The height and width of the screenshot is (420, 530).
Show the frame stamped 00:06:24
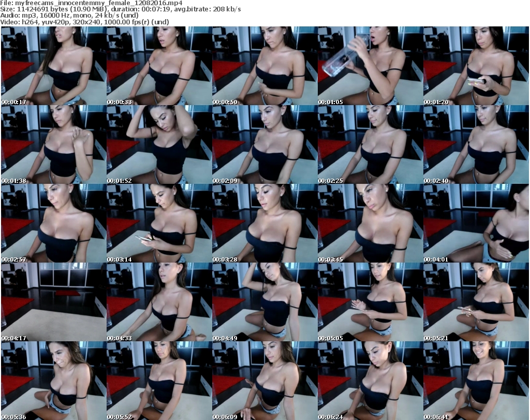coord(370,381)
